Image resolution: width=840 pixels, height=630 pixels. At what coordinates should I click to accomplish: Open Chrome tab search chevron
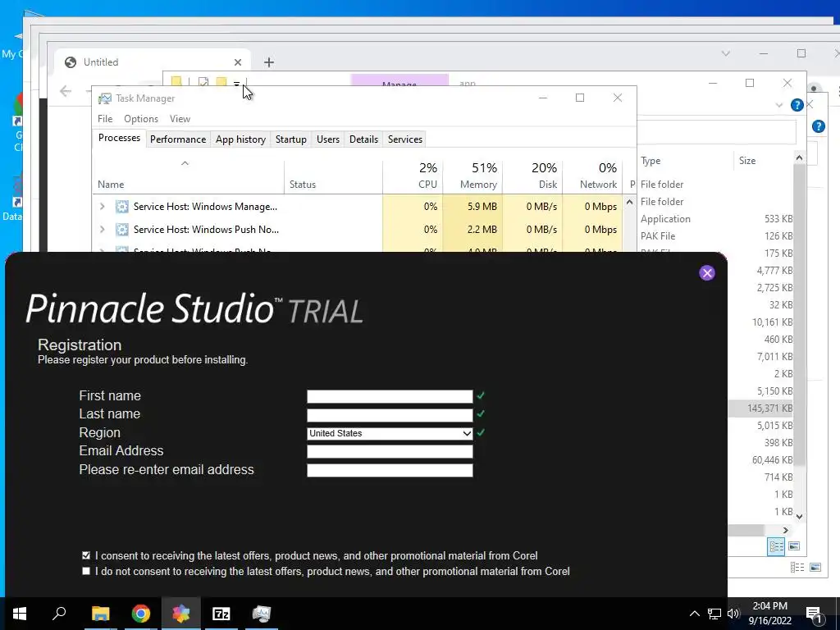[725, 53]
